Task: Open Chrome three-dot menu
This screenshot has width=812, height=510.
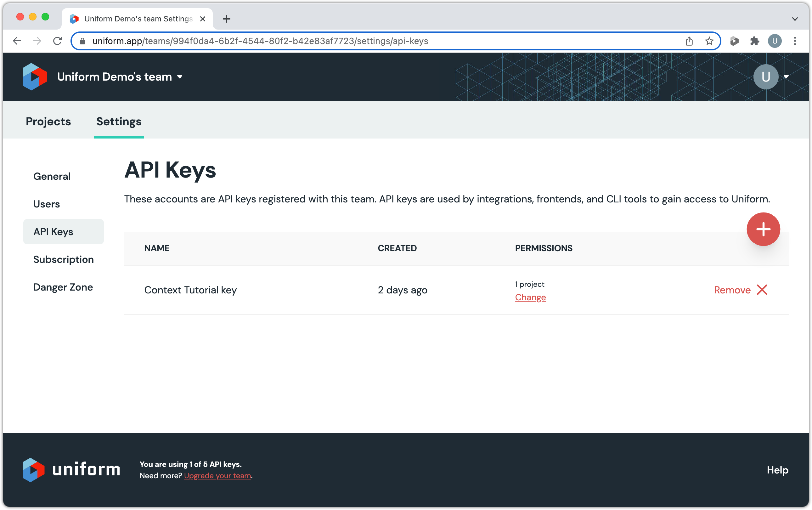Action: [x=794, y=41]
